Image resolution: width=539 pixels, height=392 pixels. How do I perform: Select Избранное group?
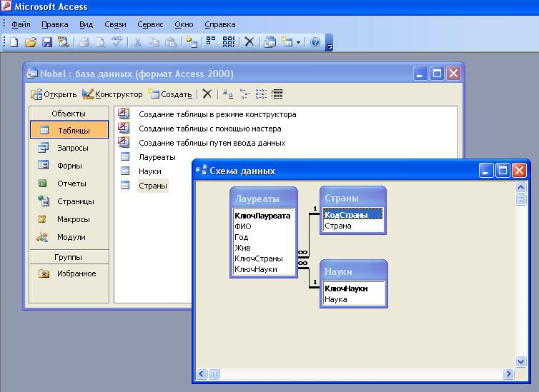click(69, 273)
